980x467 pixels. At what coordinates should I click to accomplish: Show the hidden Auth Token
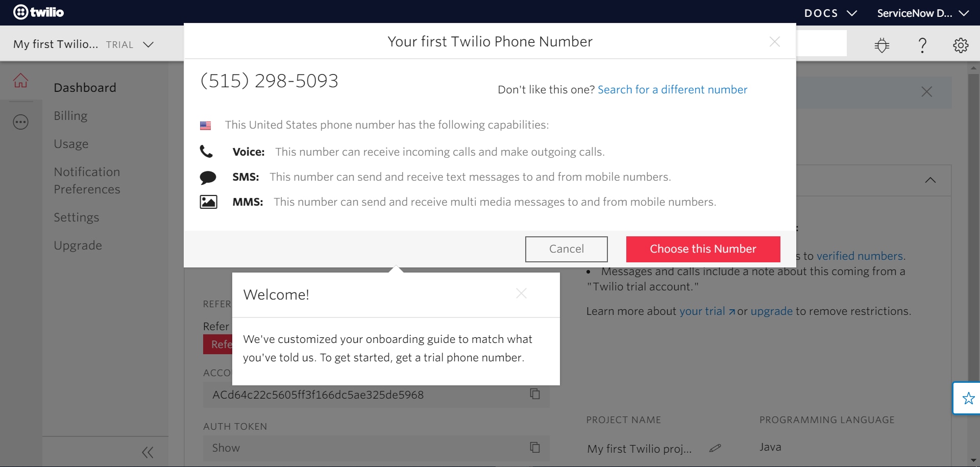226,448
